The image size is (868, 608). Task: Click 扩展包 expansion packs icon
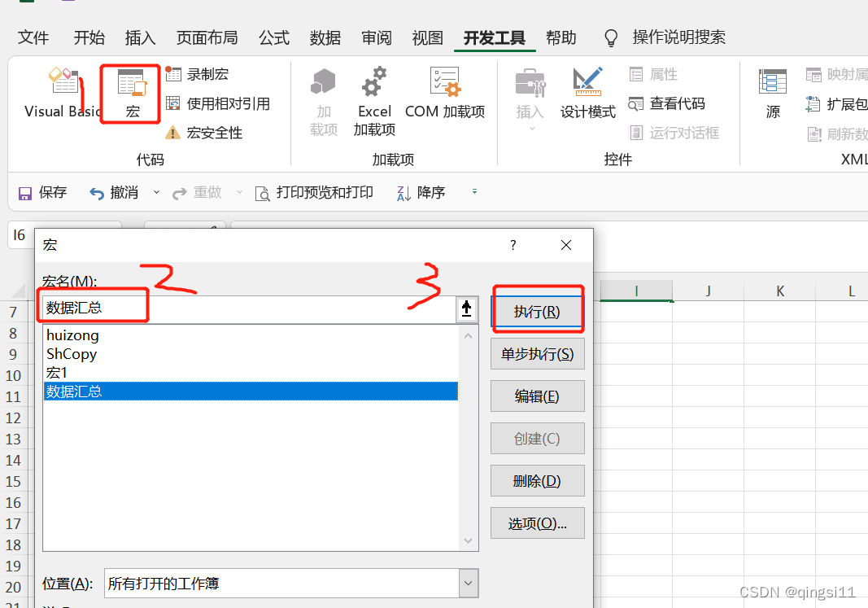(x=813, y=104)
